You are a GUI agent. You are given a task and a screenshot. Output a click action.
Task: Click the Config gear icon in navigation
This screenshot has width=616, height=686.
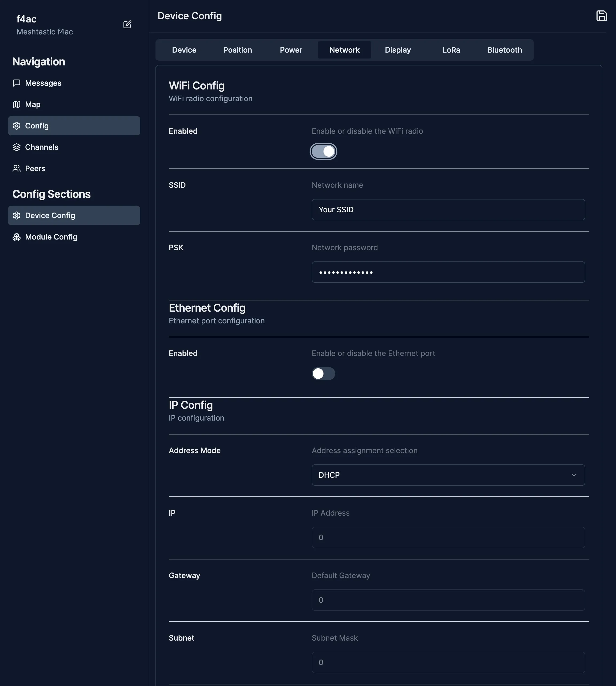pyautogui.click(x=17, y=126)
